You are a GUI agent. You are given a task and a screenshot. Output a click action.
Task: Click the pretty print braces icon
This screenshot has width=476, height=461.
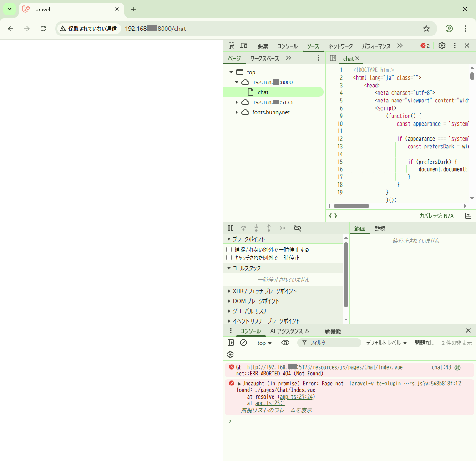click(333, 216)
